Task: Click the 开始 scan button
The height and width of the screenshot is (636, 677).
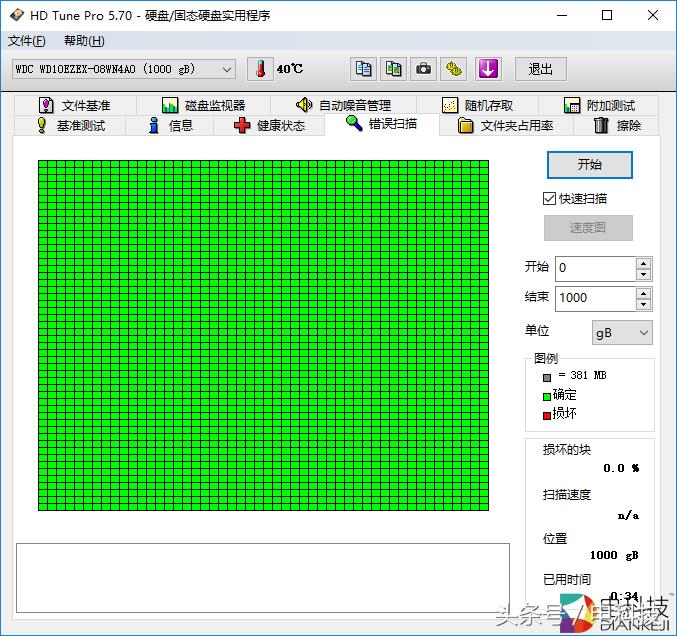Action: point(590,165)
